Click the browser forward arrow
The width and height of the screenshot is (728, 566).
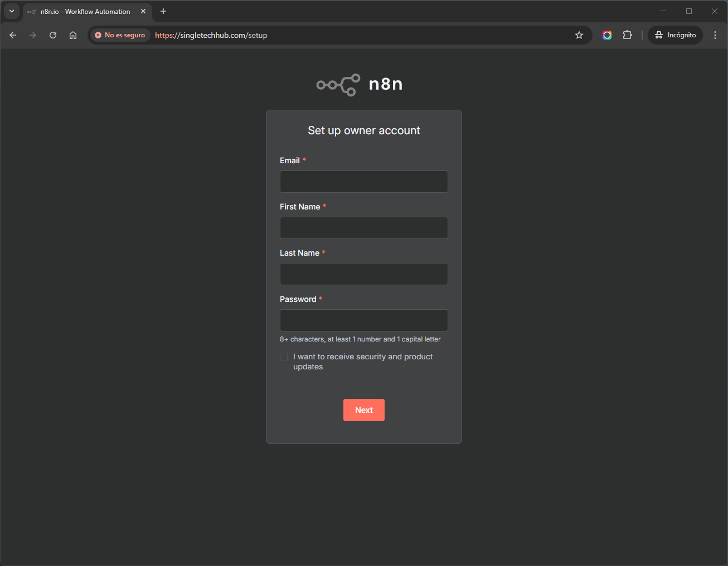[33, 35]
